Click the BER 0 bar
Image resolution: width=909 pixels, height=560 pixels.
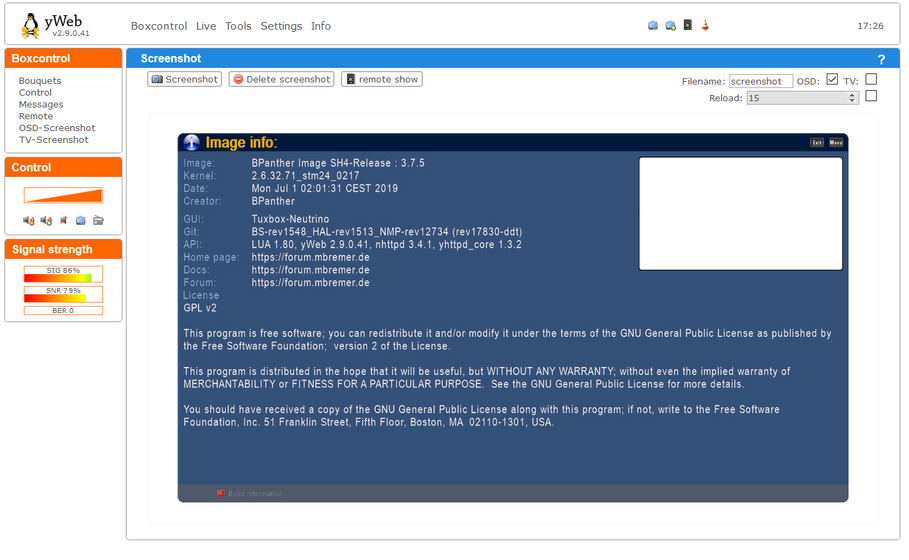(63, 311)
